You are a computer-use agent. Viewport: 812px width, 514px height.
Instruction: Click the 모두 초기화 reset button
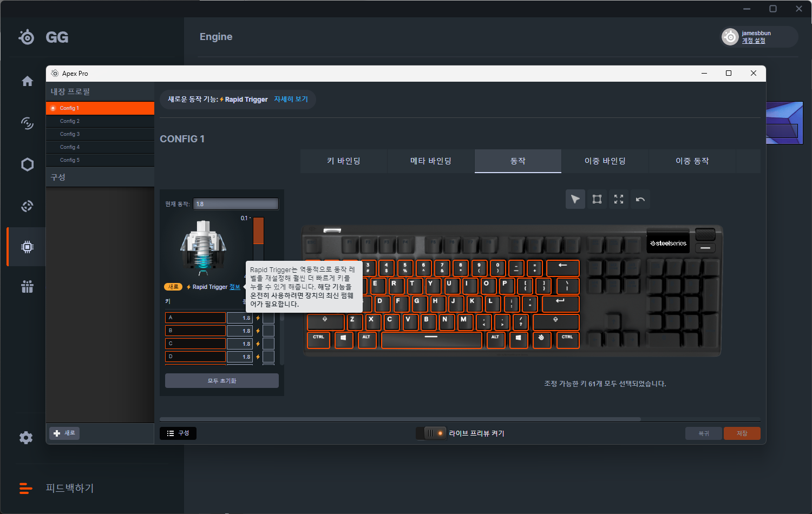[222, 381]
